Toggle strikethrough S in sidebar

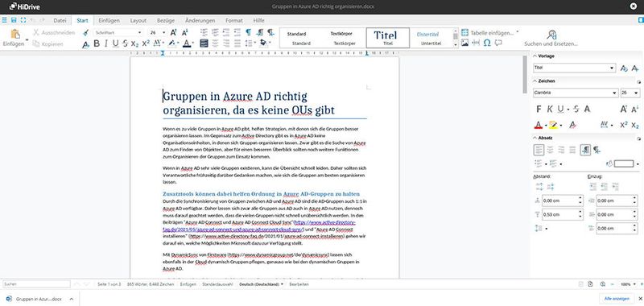[576, 109]
